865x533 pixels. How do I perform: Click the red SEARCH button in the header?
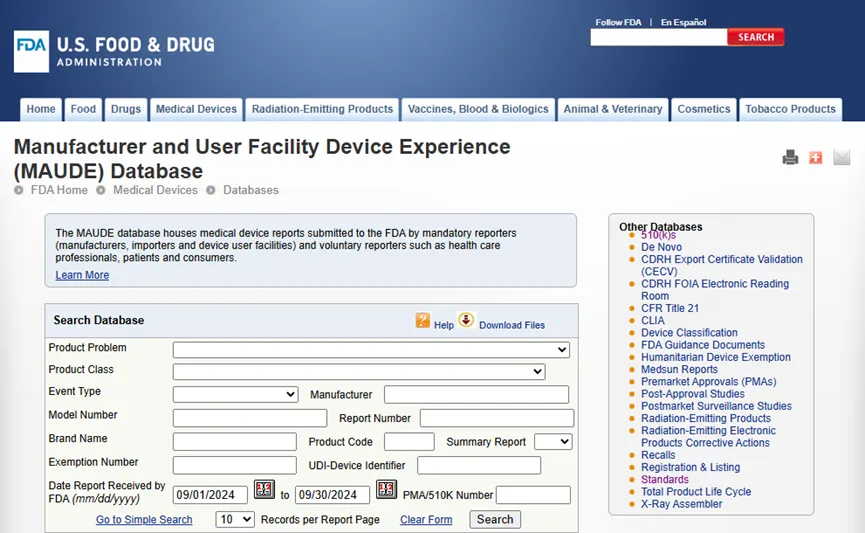point(756,37)
